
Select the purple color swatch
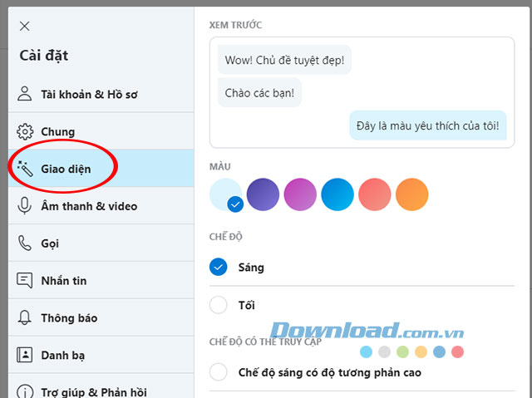click(x=263, y=194)
